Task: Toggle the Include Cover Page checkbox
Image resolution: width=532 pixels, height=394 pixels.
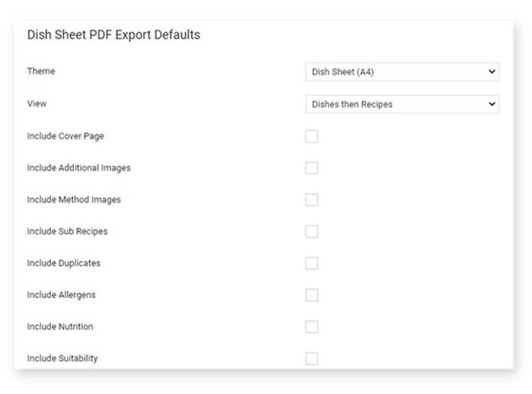Action: coord(312,136)
